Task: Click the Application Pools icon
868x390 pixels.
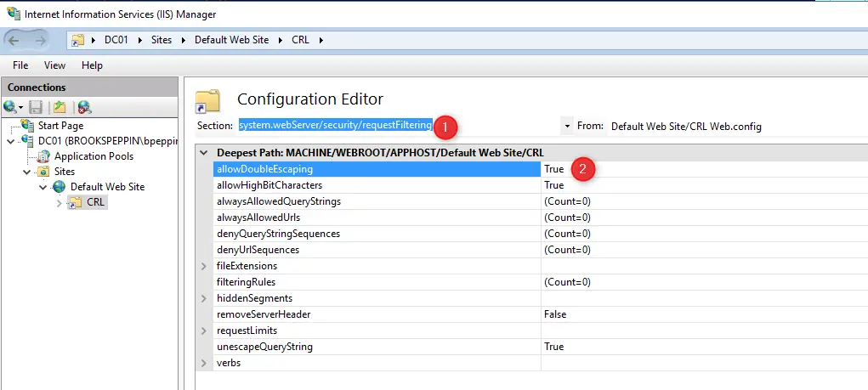Action: [43, 156]
